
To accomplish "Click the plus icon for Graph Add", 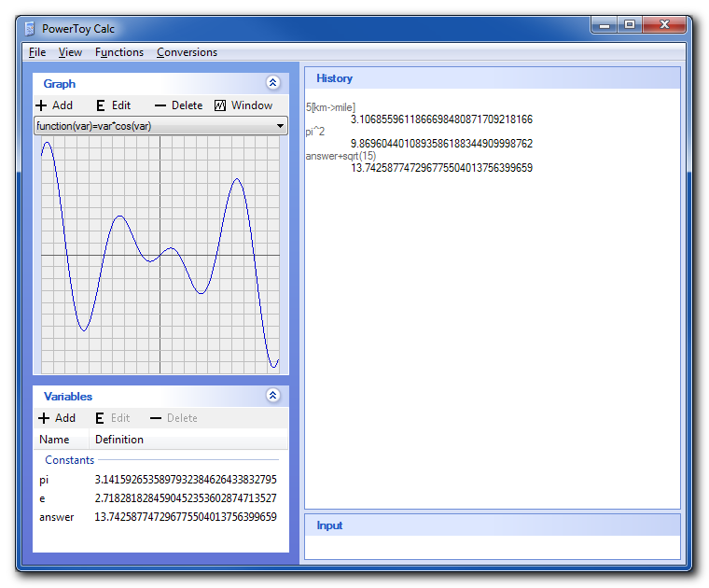I will click(x=41, y=105).
